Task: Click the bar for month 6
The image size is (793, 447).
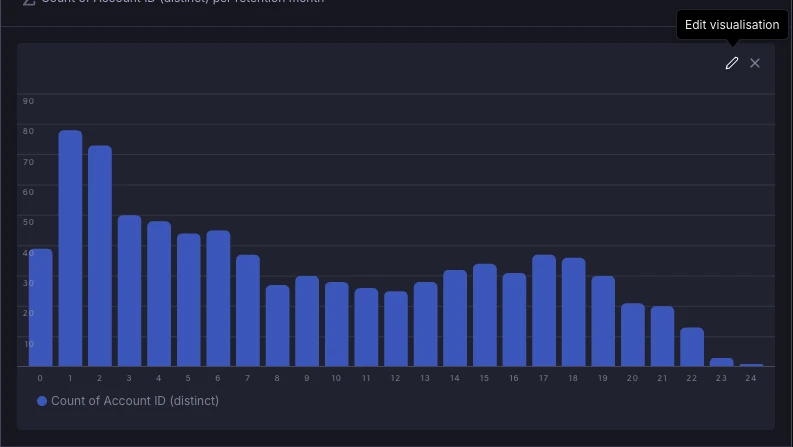Action: (218, 298)
